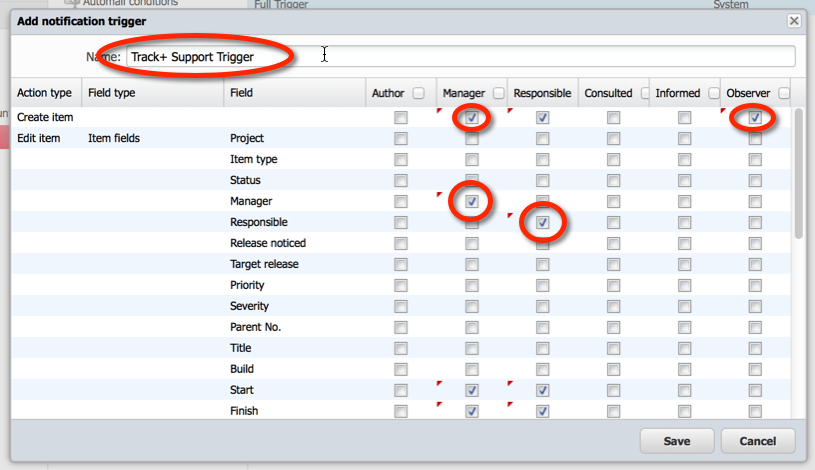Viewport: 815px width, 470px height.
Task: Click the Name input field
Action: (460, 57)
